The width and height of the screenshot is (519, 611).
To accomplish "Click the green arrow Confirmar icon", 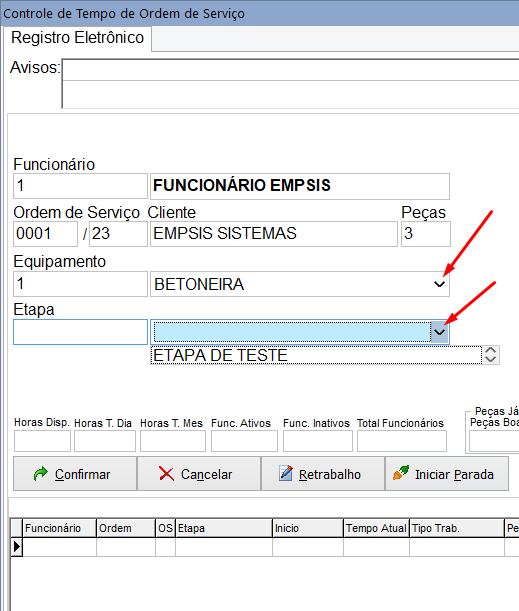I will (41, 474).
